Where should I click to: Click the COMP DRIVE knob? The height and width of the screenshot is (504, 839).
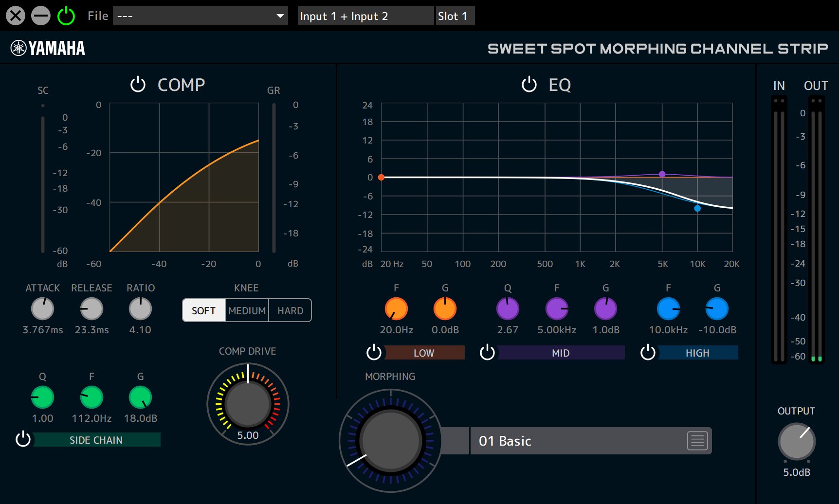pos(248,404)
